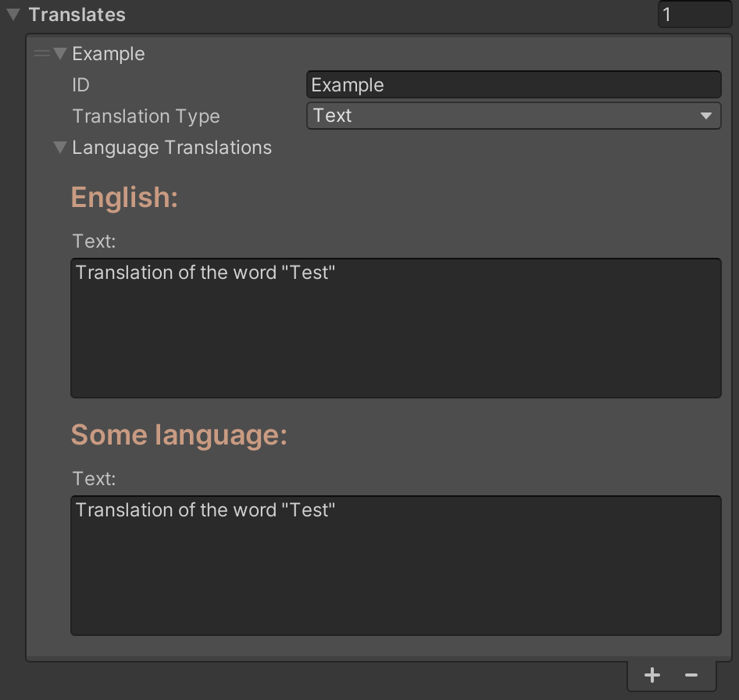Click the plus icon to add a translate entry
The width and height of the screenshot is (739, 700).
pos(652,676)
